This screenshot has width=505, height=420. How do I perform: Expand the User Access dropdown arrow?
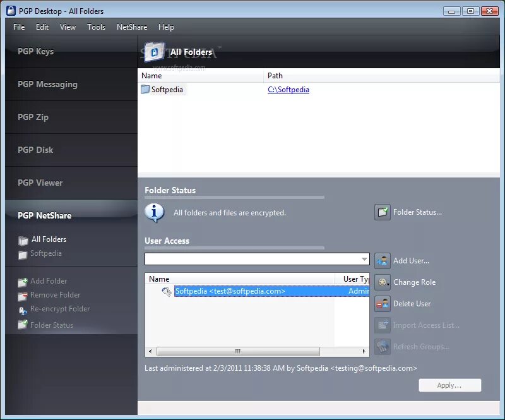[x=365, y=259]
